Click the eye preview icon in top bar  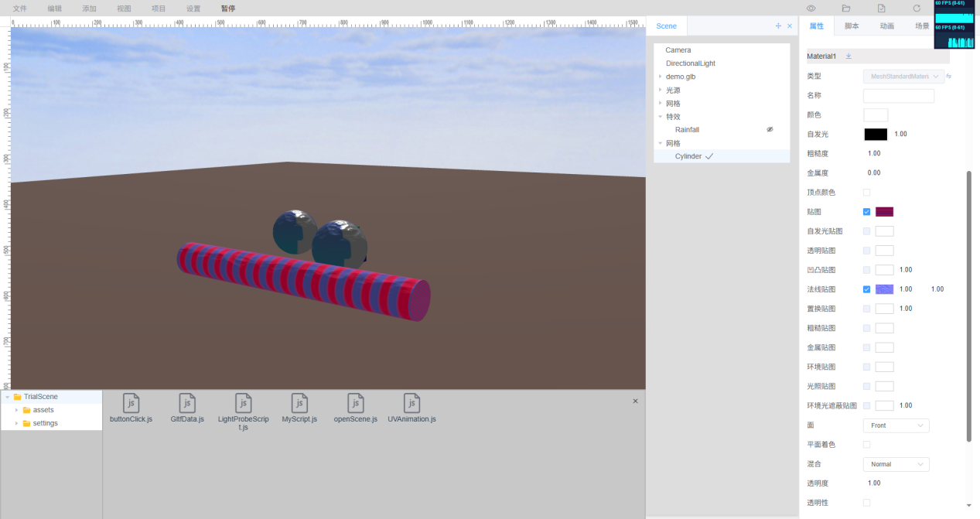811,9
